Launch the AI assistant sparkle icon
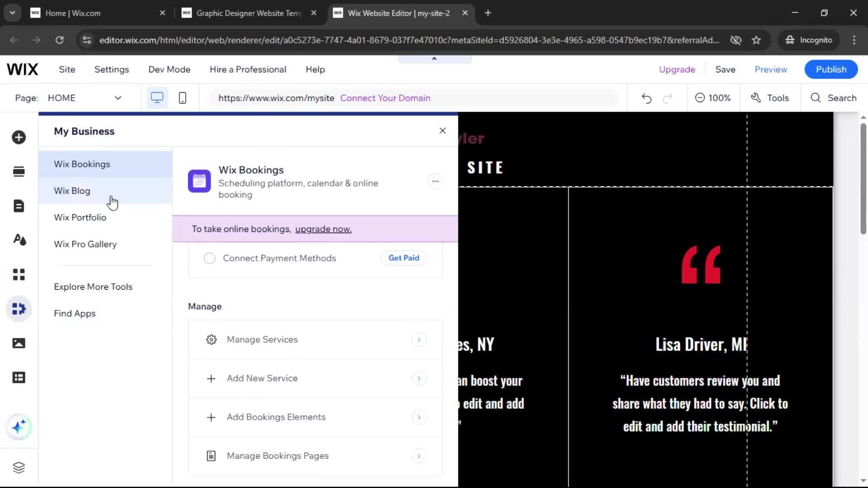The image size is (868, 488). (19, 427)
